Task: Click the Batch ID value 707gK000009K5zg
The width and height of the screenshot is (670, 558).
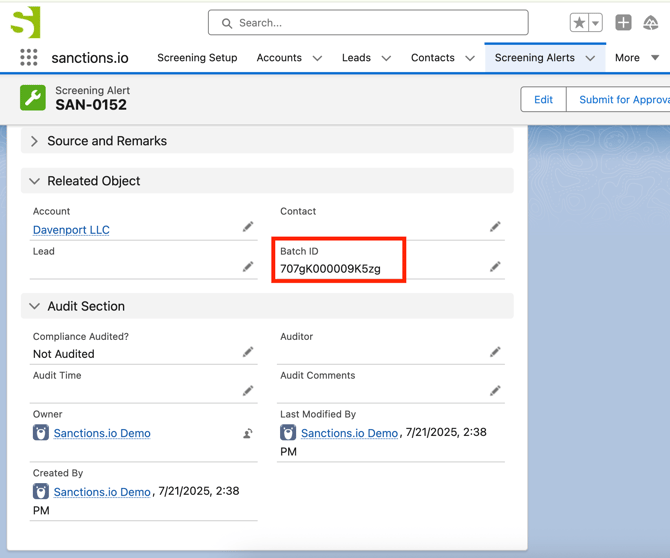Action: click(x=330, y=269)
